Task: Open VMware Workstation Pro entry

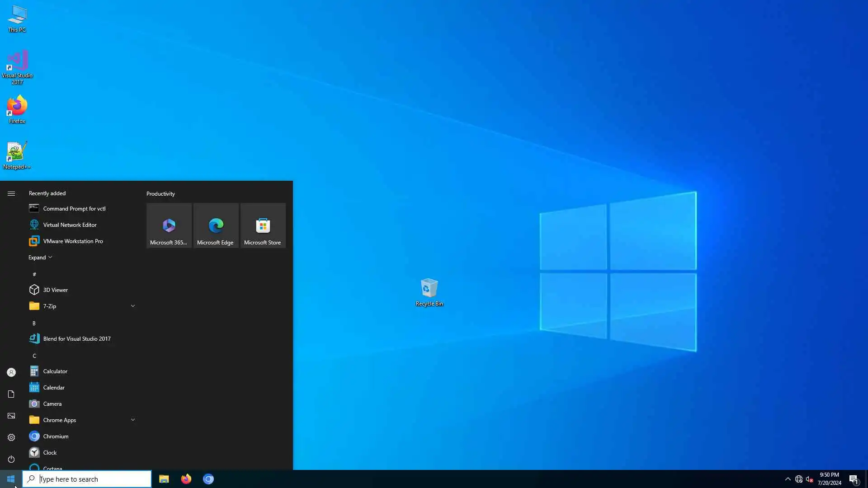Action: coord(73,241)
